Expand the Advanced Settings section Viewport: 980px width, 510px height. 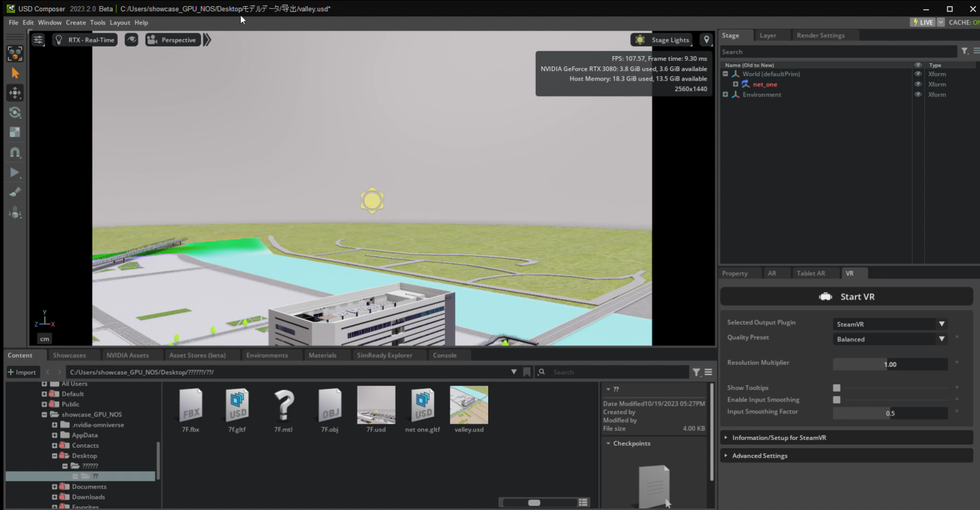(846, 455)
